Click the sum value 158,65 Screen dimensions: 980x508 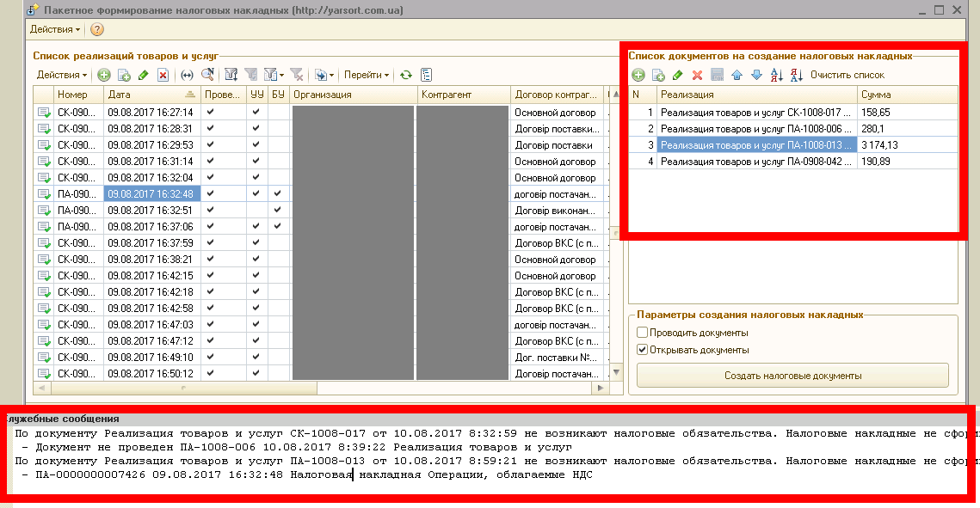876,113
